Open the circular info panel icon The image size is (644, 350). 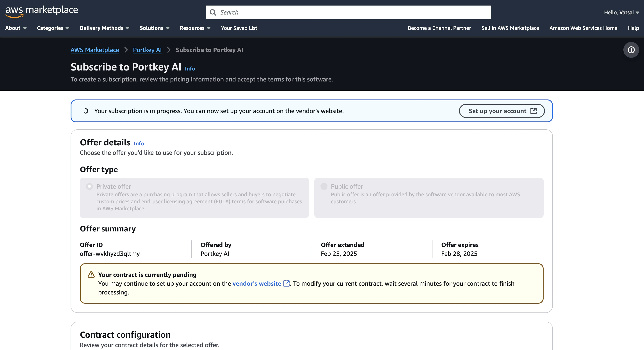point(631,50)
